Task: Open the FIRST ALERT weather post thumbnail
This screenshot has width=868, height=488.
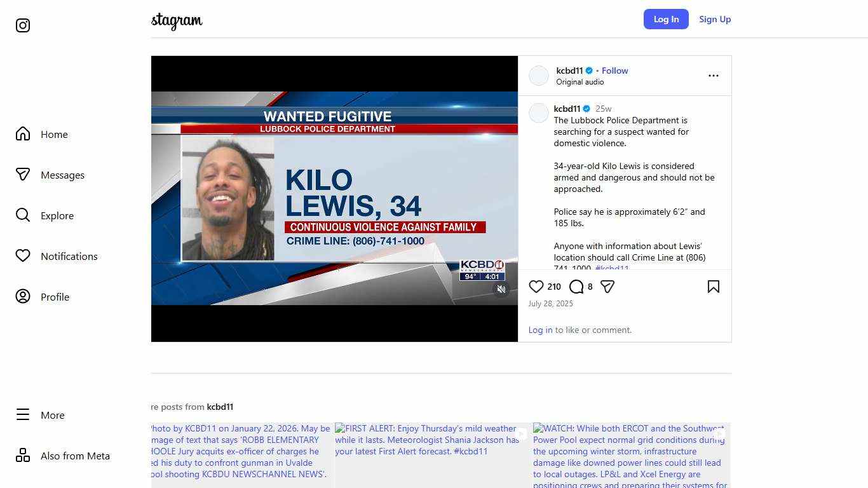Action: pos(431,455)
